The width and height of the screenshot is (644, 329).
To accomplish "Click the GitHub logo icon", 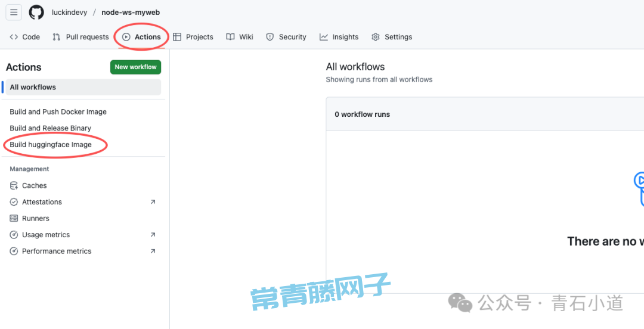I will (36, 12).
